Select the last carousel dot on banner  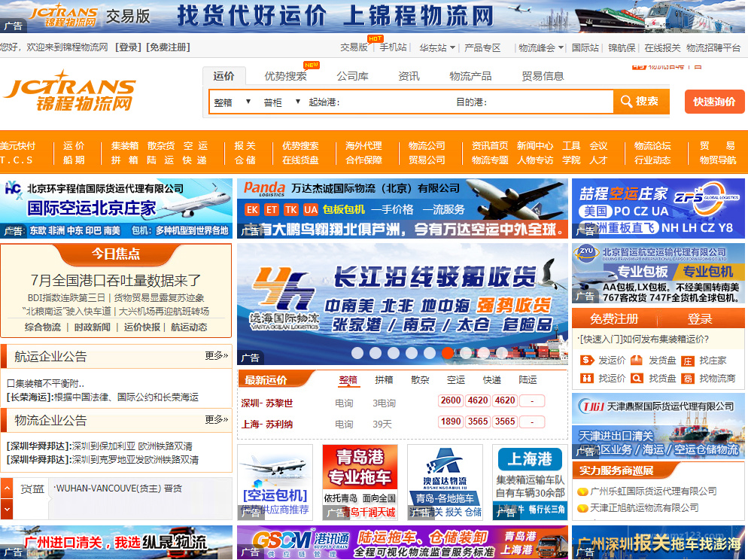pyautogui.click(x=501, y=352)
